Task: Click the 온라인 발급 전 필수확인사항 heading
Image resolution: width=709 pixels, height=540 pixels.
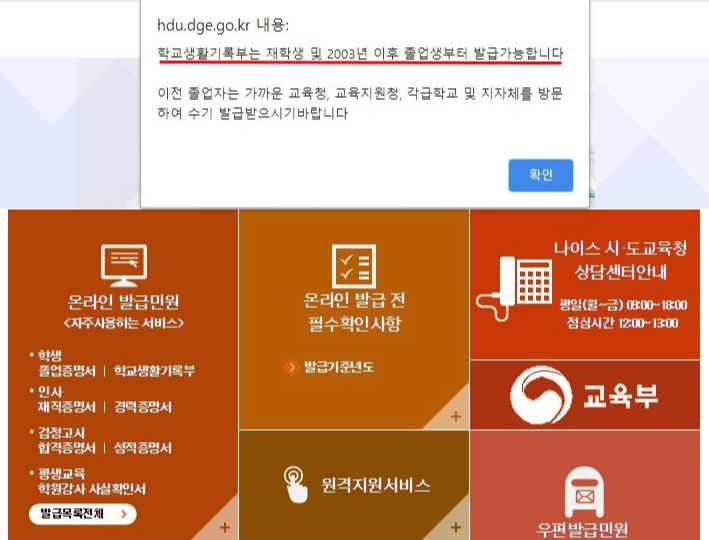Action: pos(354,312)
